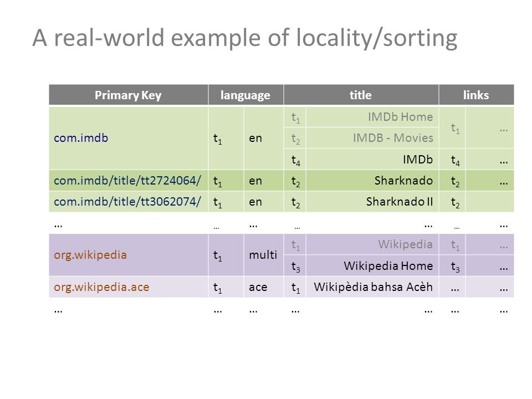Select the Wikipèdia bahsa Acèh title
This screenshot has height=399, width=532.
372,287
